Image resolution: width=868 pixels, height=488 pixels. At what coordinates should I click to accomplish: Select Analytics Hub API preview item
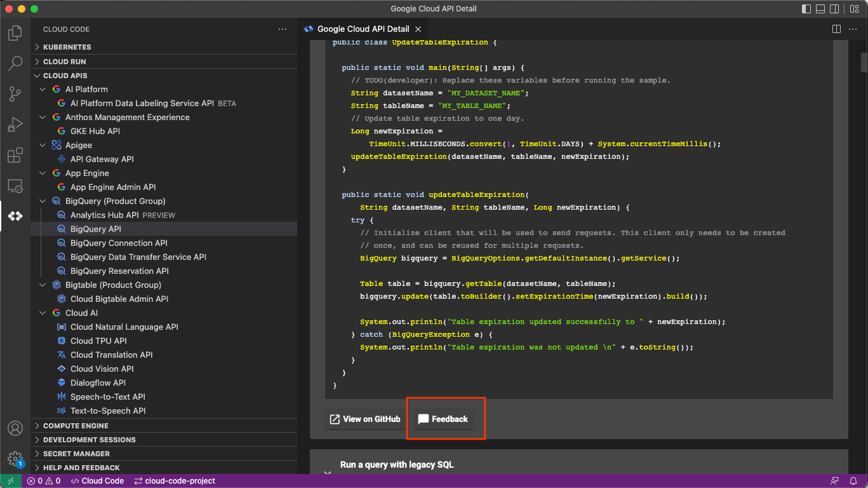point(164,215)
